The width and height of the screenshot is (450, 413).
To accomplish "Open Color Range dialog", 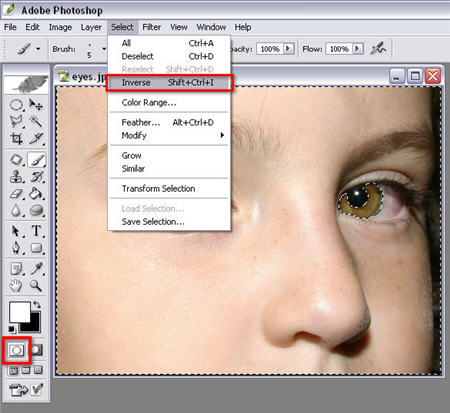I will click(169, 103).
